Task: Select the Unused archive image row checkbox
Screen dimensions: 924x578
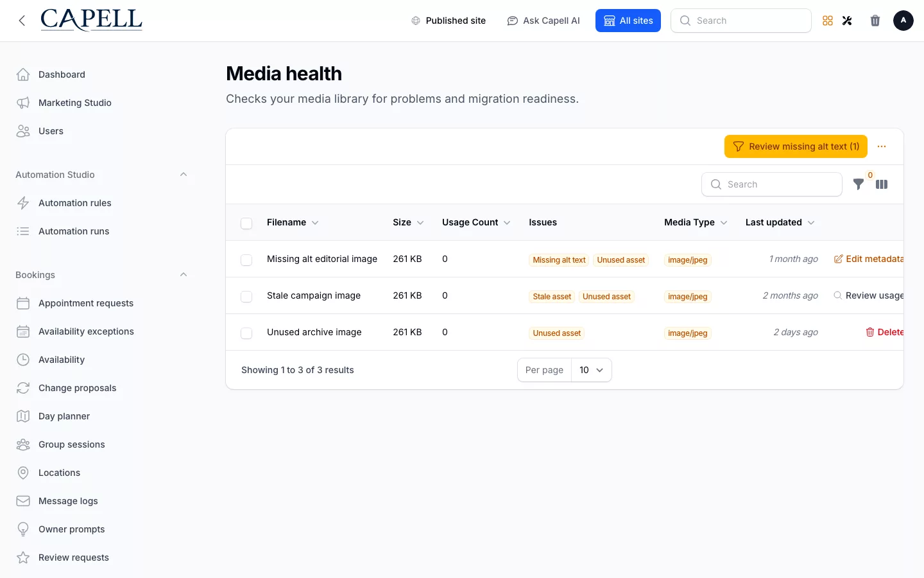Action: click(246, 333)
